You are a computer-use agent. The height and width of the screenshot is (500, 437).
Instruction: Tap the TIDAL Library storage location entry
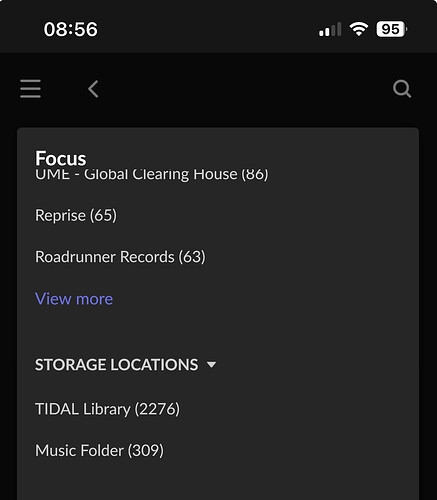107,409
